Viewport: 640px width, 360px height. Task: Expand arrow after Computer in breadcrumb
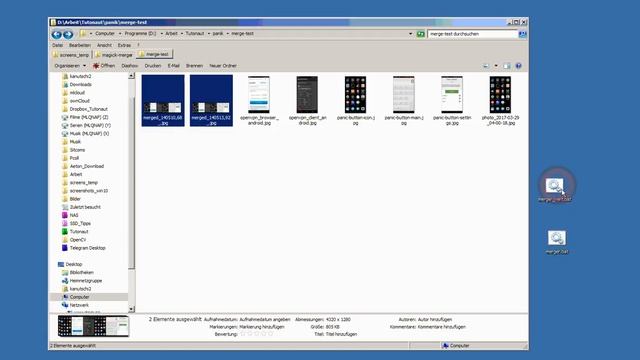120,33
